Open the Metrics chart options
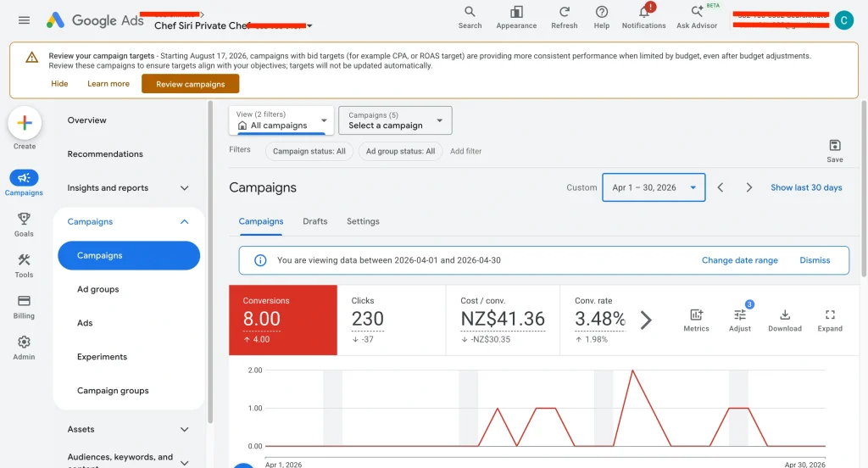868x468 pixels. [696, 320]
